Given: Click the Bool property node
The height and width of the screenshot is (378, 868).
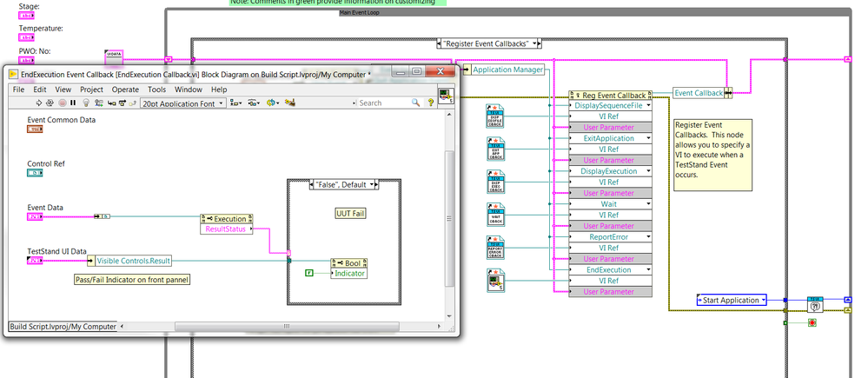Looking at the screenshot, I should [348, 263].
